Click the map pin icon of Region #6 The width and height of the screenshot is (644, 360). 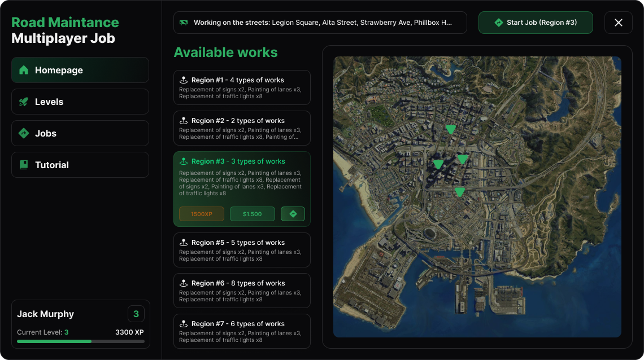click(x=184, y=283)
